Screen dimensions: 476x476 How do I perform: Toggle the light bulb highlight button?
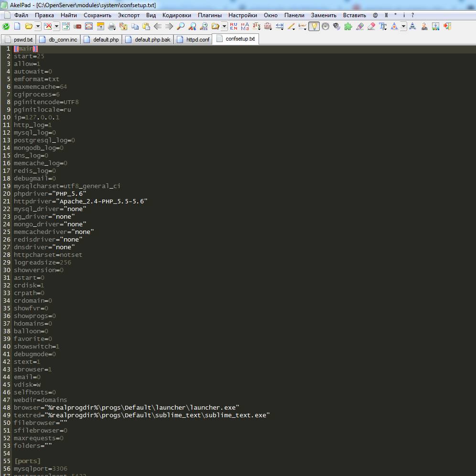[314, 27]
